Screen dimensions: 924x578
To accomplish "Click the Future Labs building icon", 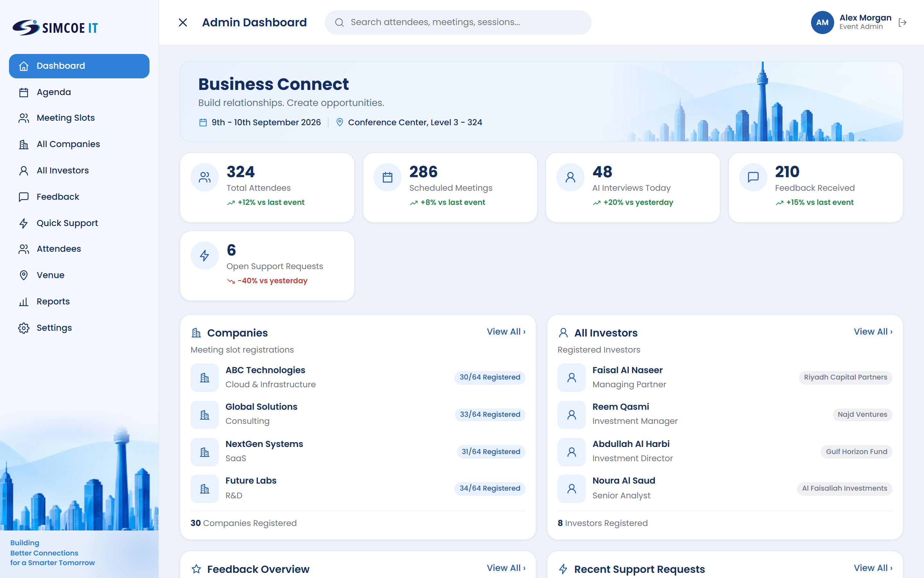I will [205, 488].
